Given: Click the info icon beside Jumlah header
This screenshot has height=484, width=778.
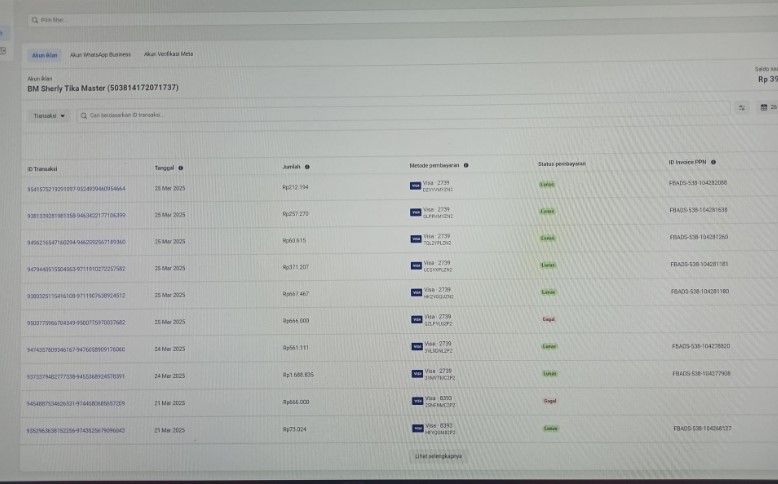Looking at the screenshot, I should pos(307,167).
